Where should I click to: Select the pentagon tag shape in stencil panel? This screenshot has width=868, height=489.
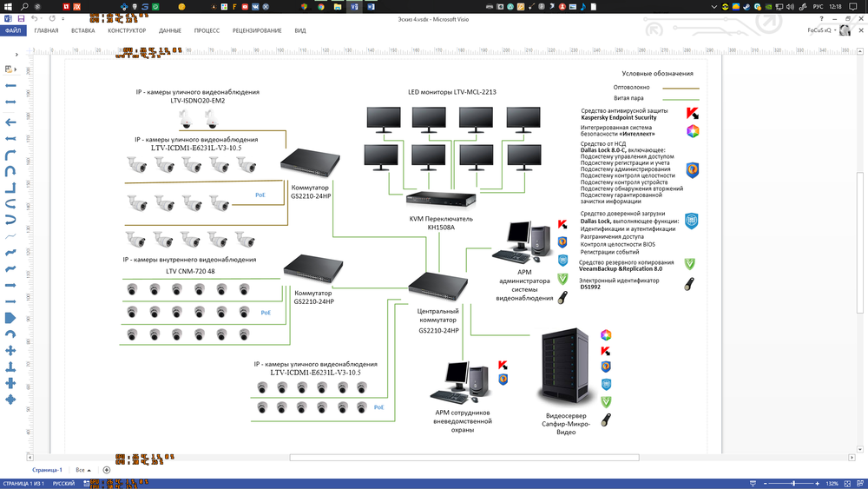[10, 318]
